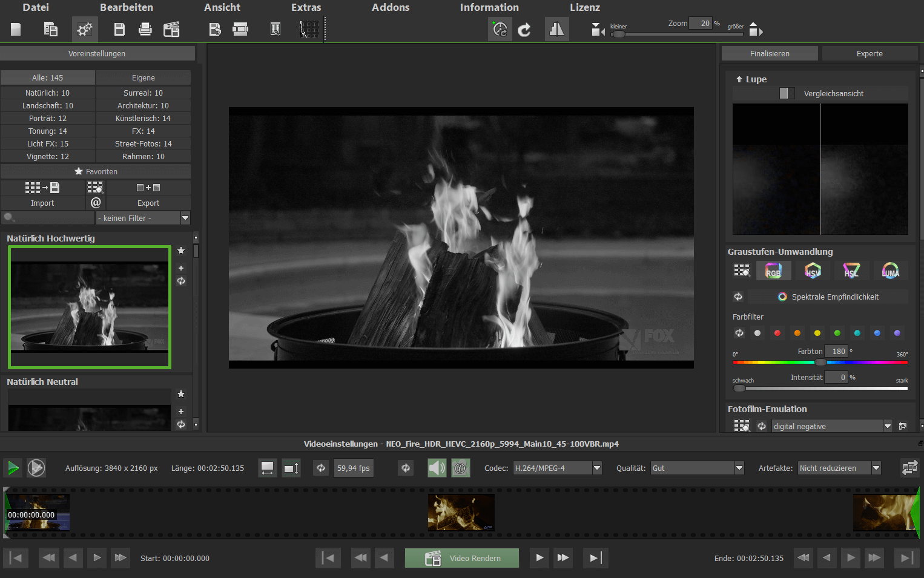Viewport: 924px width, 578px height.
Task: Click the Export button
Action: pos(148,203)
